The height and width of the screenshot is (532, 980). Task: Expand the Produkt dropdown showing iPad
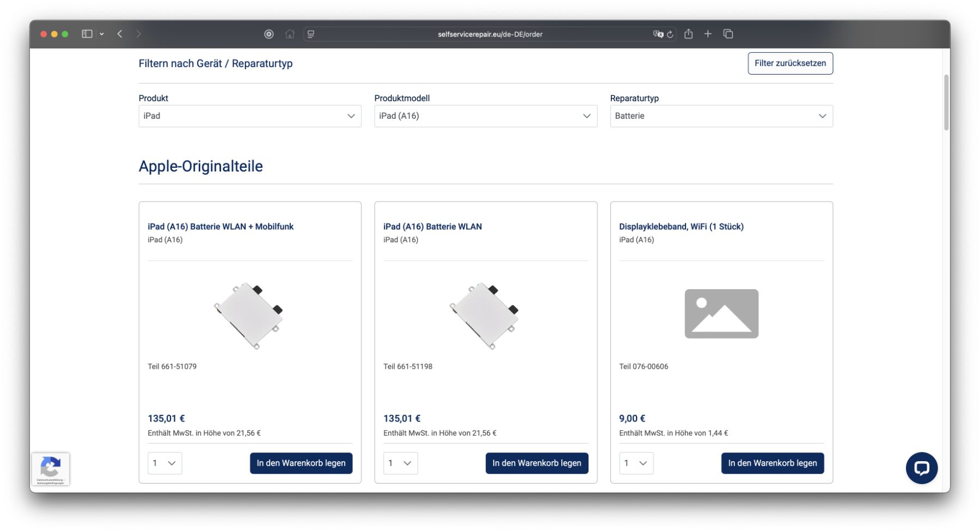coord(250,116)
